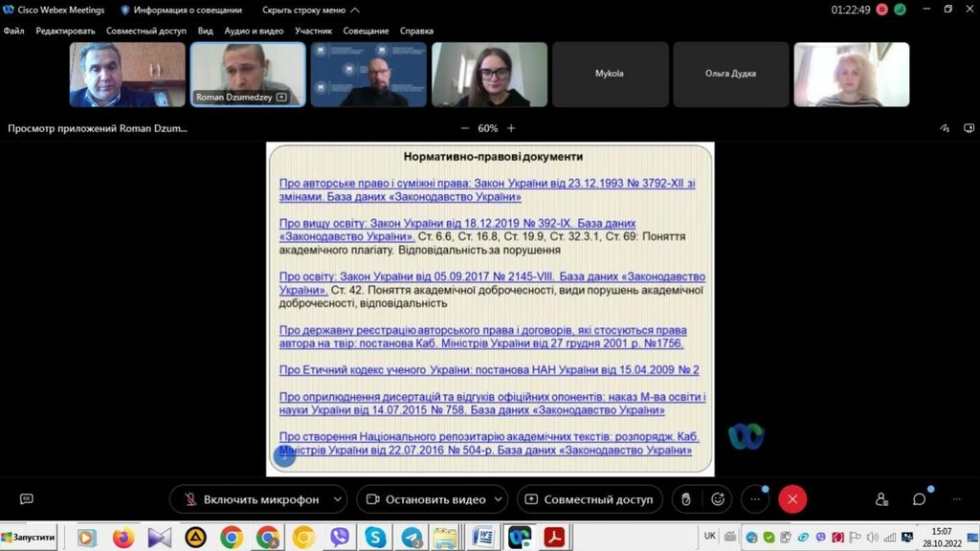Click the raise hand gesture icon

pos(686,499)
